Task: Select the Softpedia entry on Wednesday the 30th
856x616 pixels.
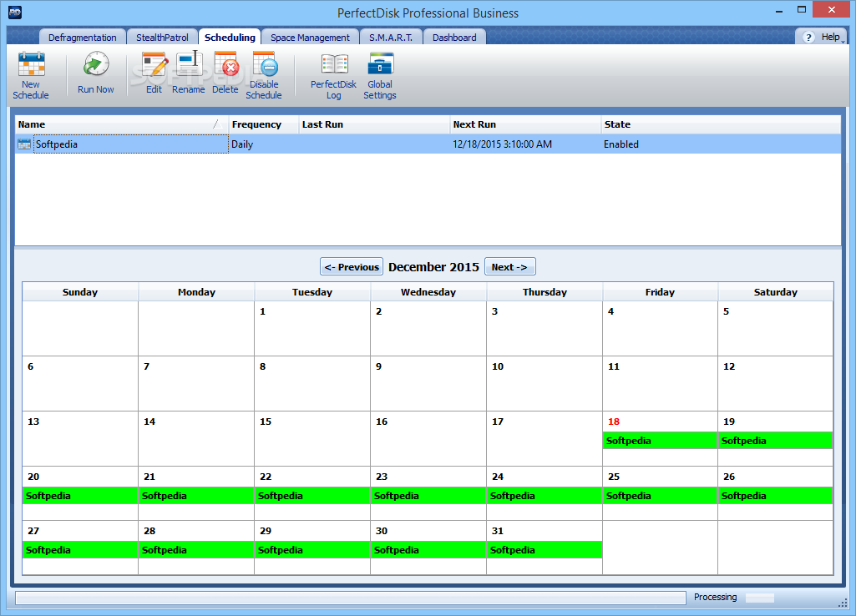Action: click(428, 550)
